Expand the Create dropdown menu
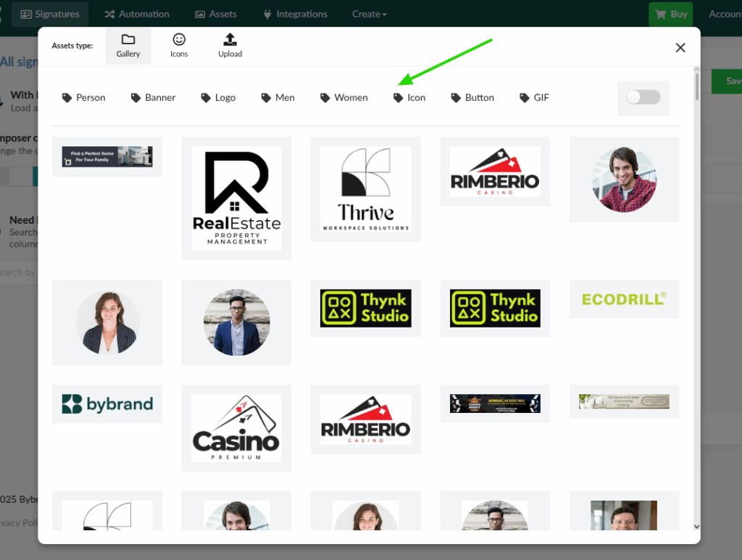742x560 pixels. tap(369, 14)
